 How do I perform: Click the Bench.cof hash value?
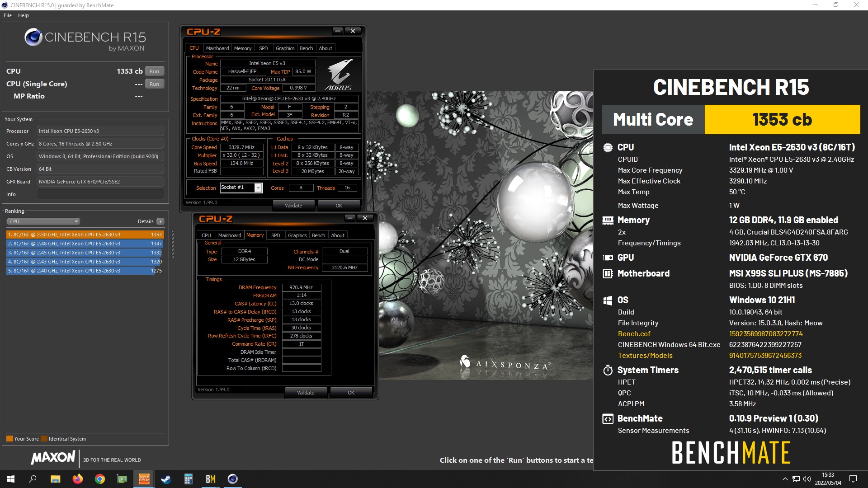tap(766, 334)
